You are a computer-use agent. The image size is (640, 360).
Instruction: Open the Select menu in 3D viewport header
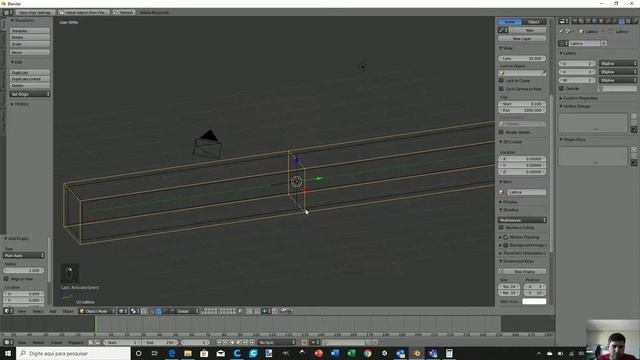[38, 311]
